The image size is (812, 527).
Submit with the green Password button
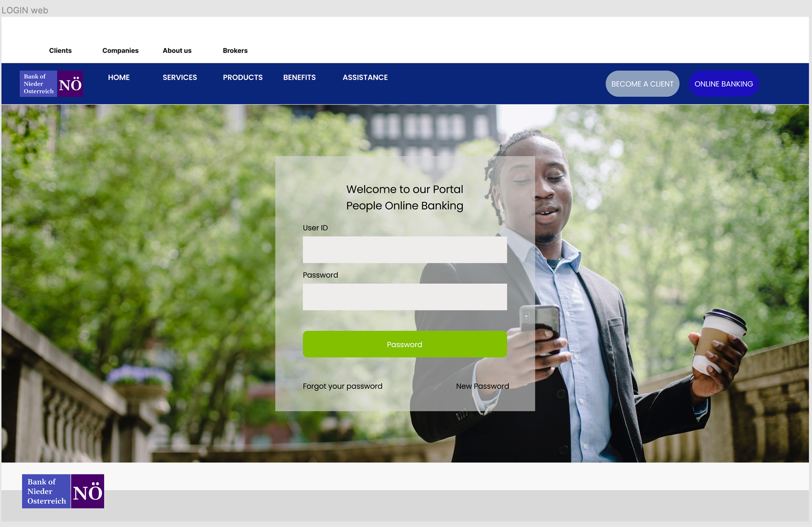[405, 344]
